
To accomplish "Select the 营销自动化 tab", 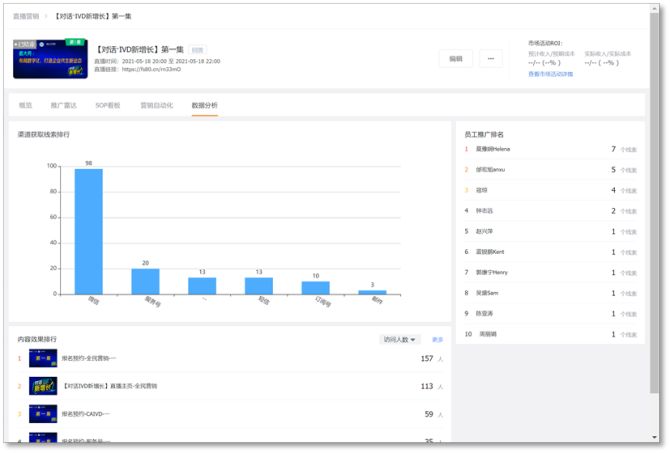I will coord(156,105).
